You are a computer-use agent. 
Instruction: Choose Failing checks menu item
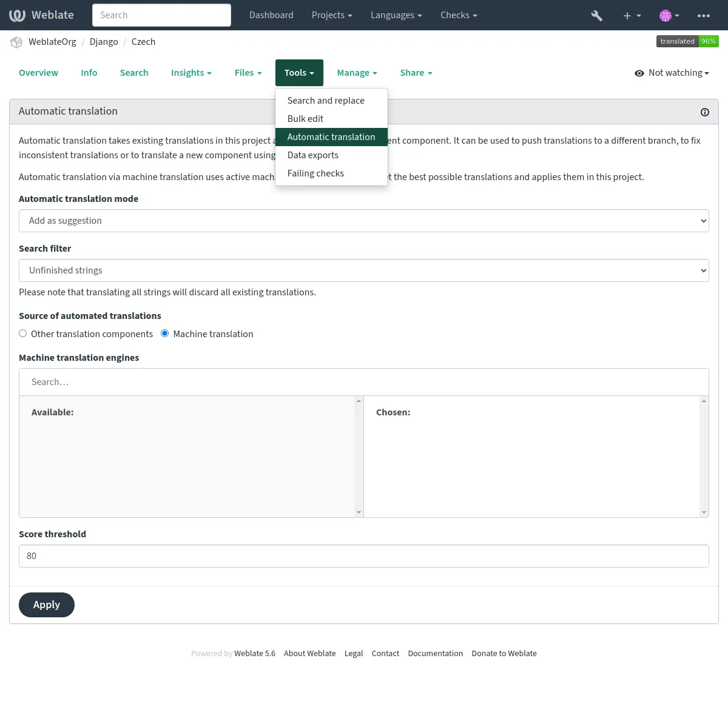coord(331,173)
